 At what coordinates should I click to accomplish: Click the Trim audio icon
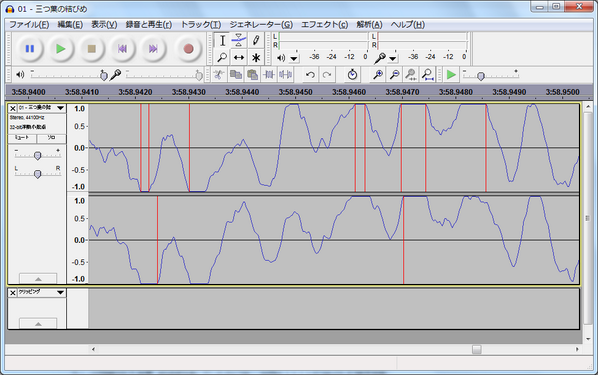(x=269, y=75)
